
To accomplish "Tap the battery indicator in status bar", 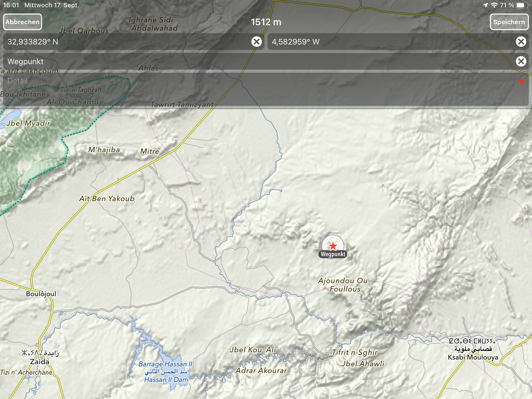I will (522, 5).
